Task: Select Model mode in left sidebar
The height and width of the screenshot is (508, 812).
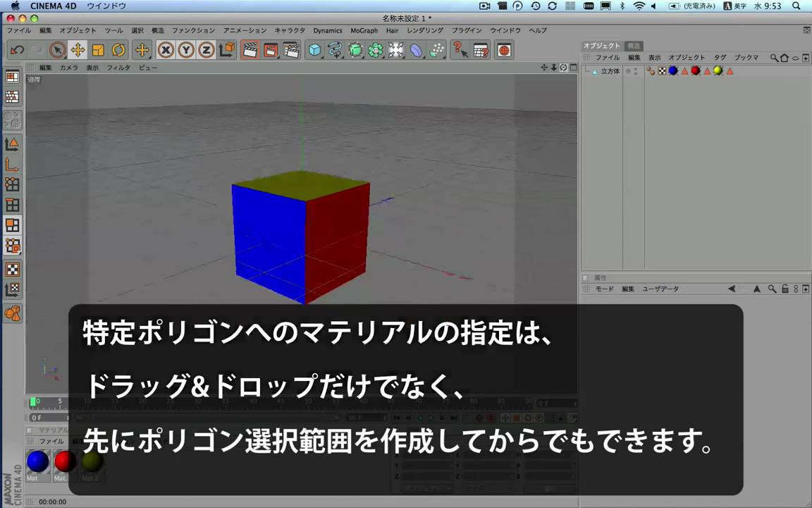Action: click(x=13, y=144)
